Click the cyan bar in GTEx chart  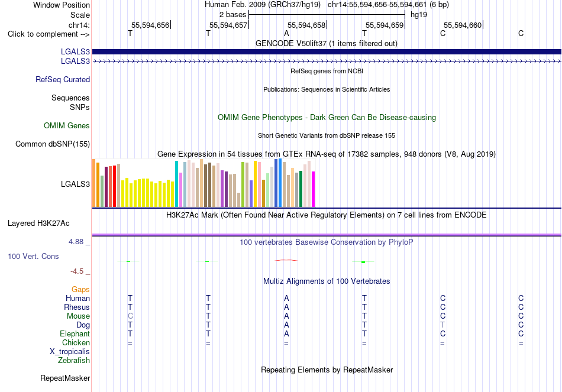(176, 184)
